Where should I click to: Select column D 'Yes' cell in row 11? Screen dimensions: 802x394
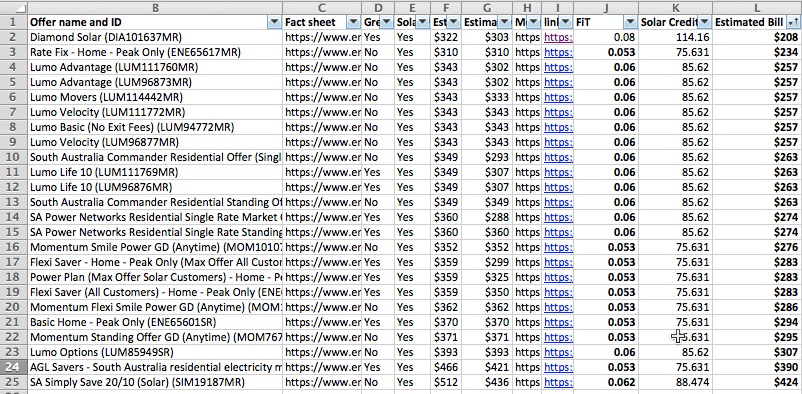(x=377, y=172)
